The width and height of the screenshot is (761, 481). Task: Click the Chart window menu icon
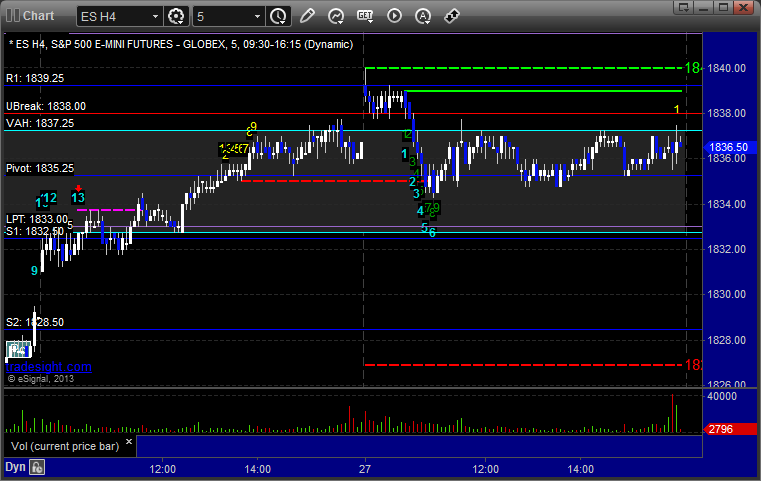coord(13,16)
